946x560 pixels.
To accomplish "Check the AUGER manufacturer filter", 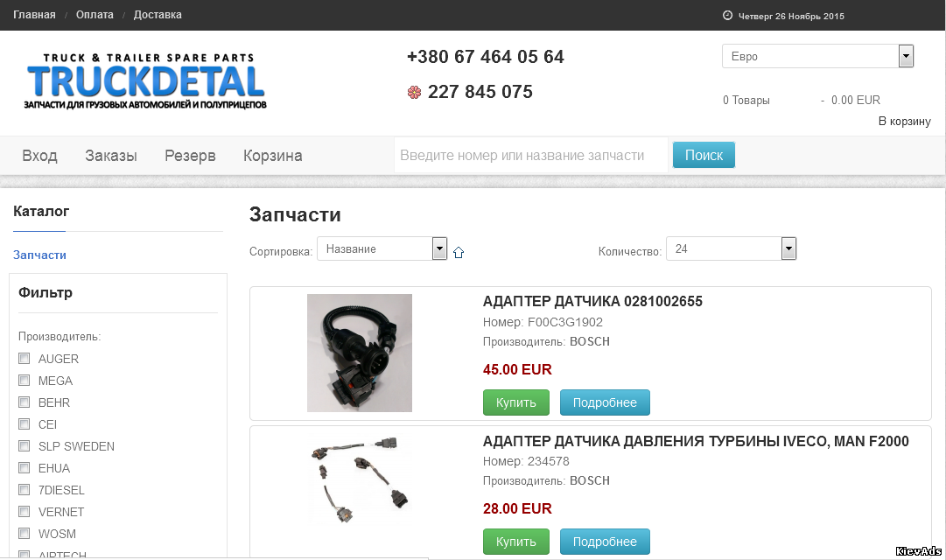I will [25, 359].
